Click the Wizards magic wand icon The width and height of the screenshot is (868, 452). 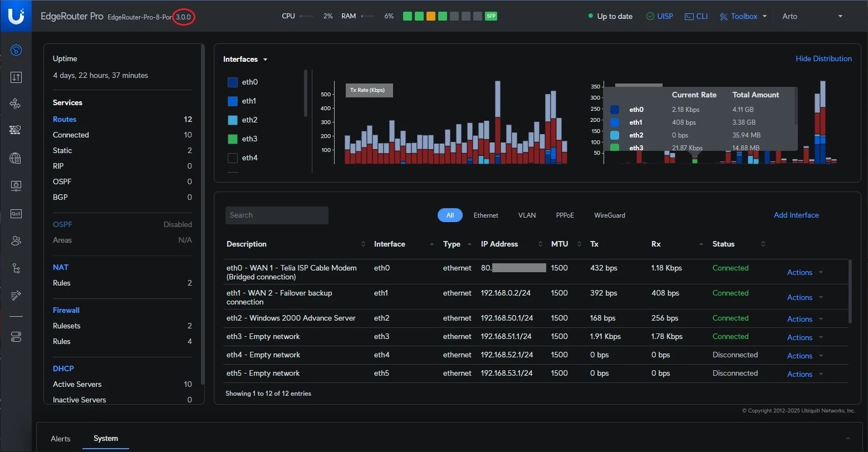pos(16,296)
